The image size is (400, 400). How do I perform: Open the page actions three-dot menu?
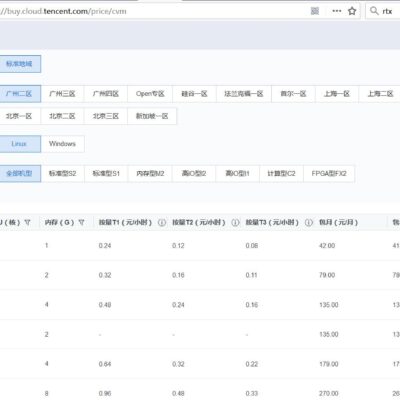tap(337, 11)
